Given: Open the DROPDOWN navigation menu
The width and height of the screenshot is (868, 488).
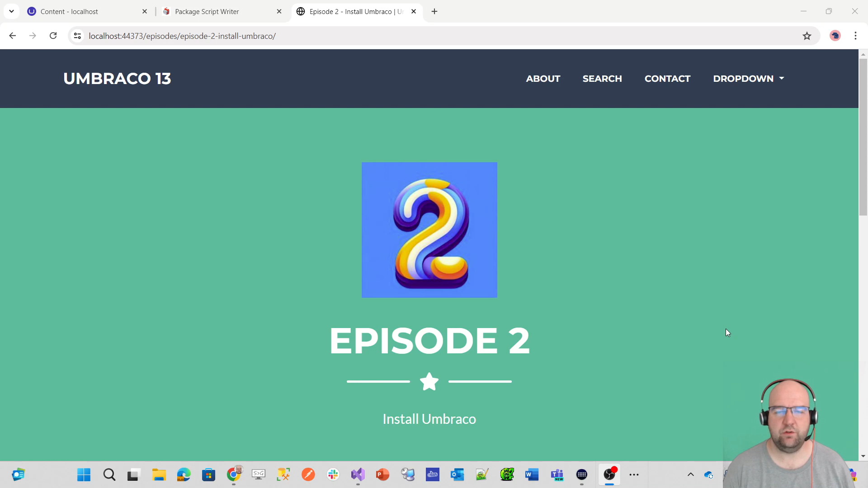Looking at the screenshot, I should click(748, 79).
